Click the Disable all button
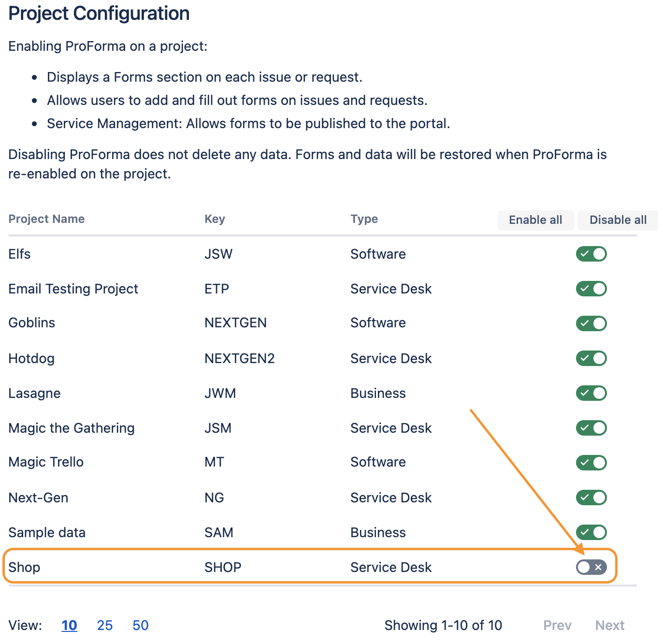 pos(618,220)
